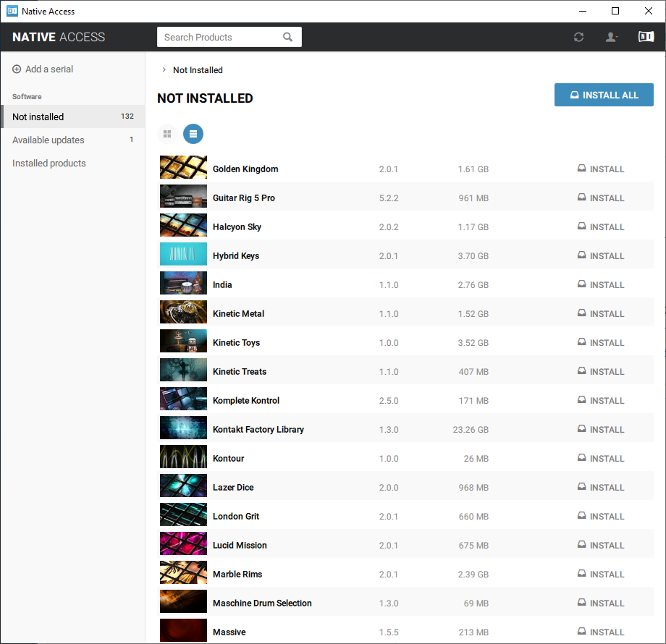Screen dimensions: 666x644
Task: Select the Not installed sidebar item
Action: pos(38,117)
